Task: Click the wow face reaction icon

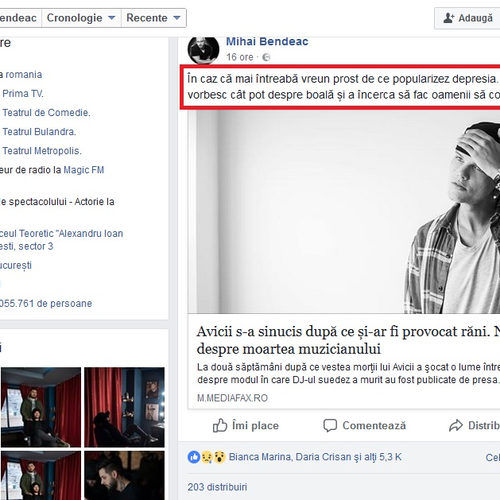Action: coord(219,457)
